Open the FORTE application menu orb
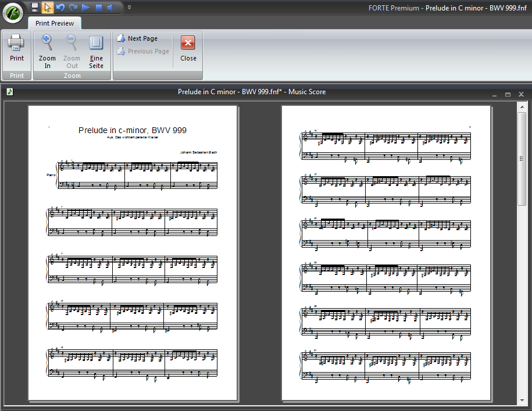 coord(13,13)
